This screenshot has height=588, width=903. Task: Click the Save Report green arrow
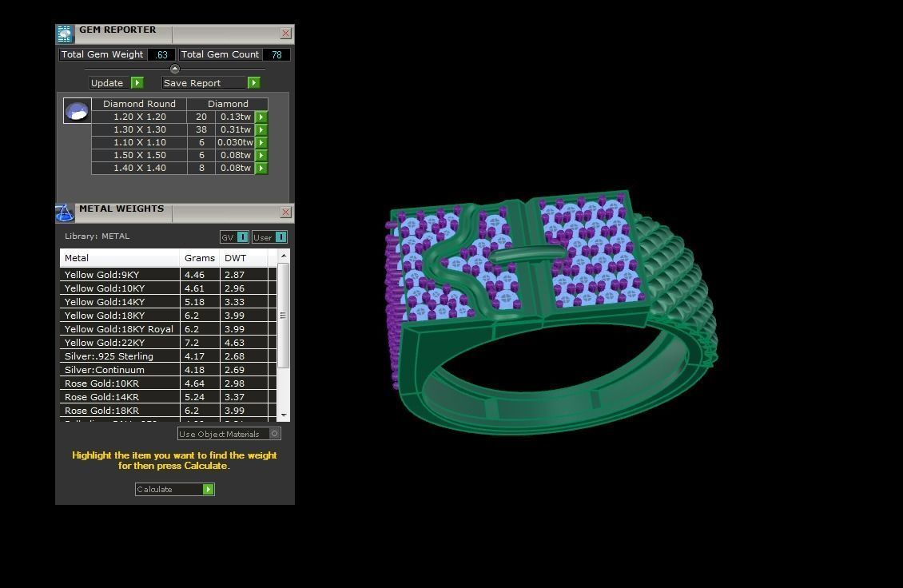[253, 83]
